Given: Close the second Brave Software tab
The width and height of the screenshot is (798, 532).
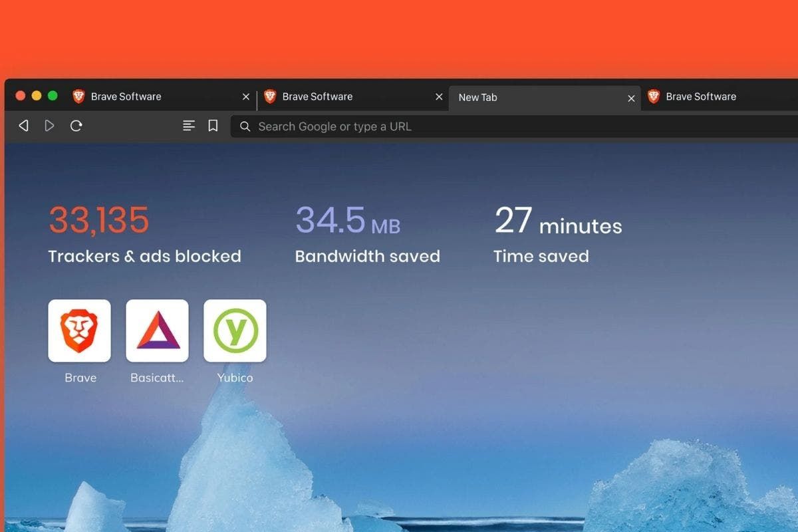Looking at the screenshot, I should click(439, 97).
